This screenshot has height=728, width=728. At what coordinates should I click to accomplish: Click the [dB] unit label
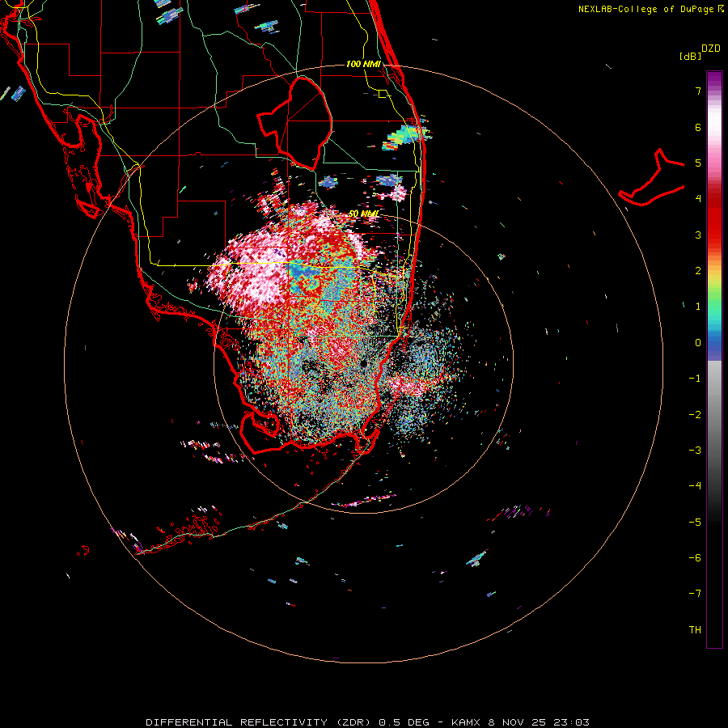[690, 56]
